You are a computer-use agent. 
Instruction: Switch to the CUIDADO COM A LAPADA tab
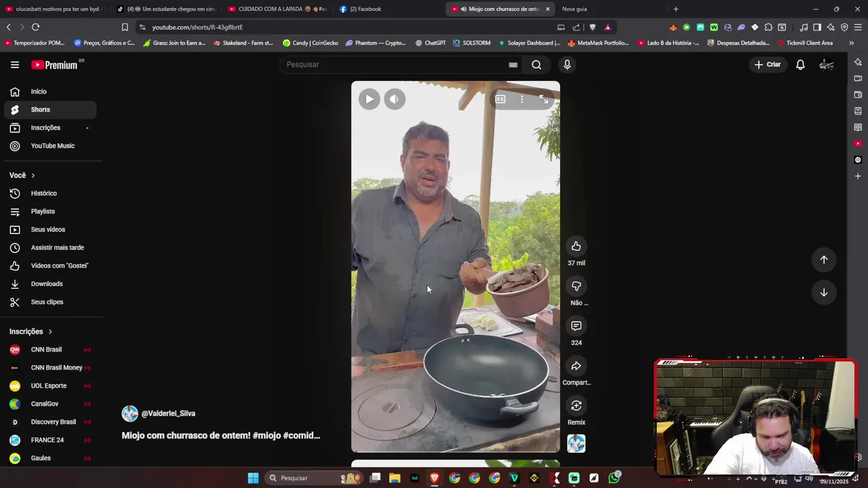coord(277,9)
